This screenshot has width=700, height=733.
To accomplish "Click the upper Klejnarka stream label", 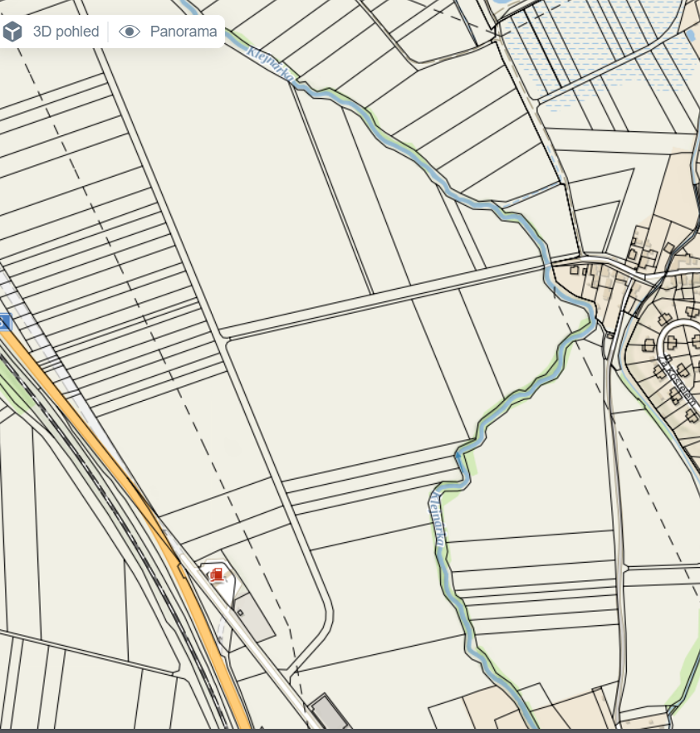I will (271, 63).
